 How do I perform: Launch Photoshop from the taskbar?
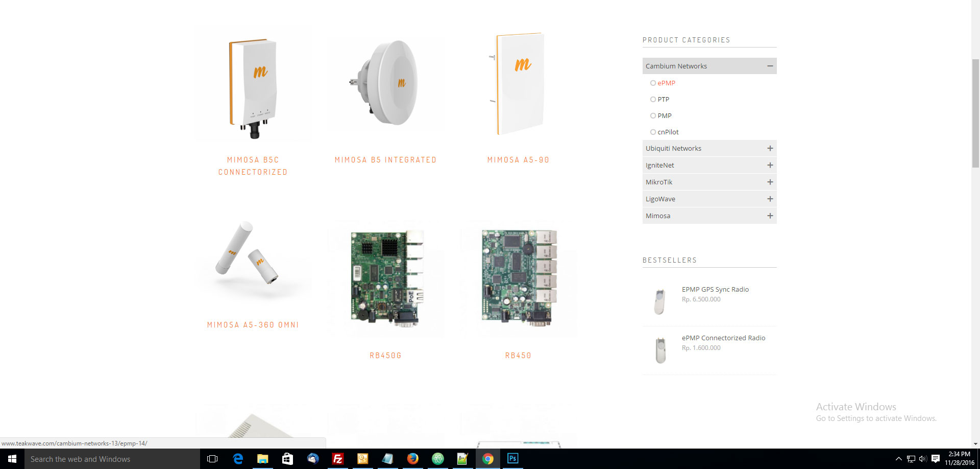(512, 459)
